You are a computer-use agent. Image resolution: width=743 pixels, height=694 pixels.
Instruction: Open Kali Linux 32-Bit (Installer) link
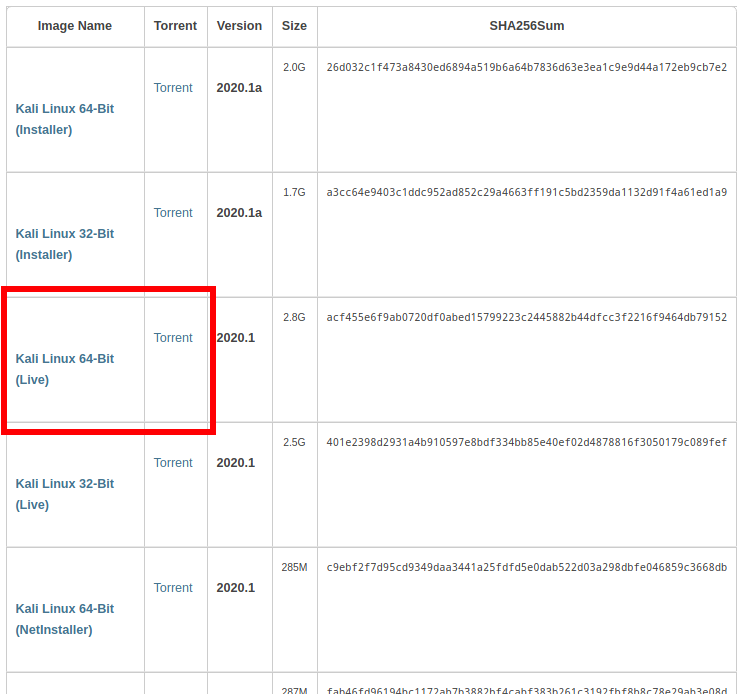65,244
